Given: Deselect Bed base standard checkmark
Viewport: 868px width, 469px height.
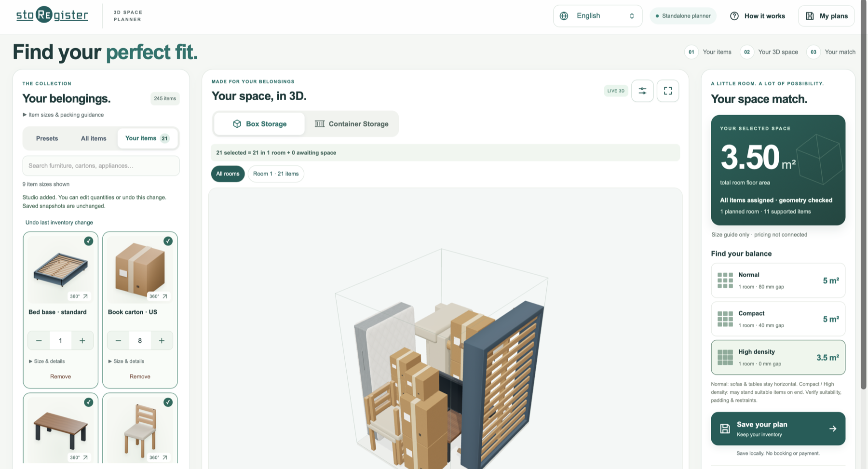Looking at the screenshot, I should 89,241.
